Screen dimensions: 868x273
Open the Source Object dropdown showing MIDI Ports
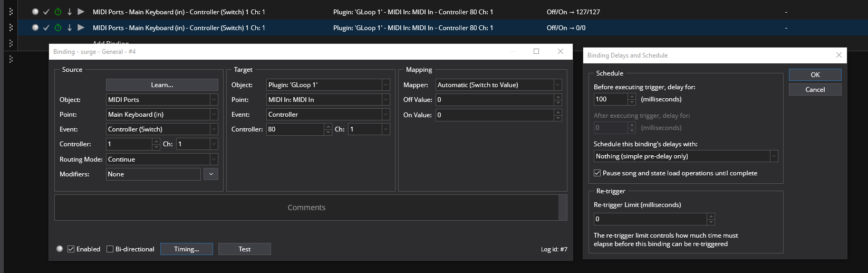214,100
